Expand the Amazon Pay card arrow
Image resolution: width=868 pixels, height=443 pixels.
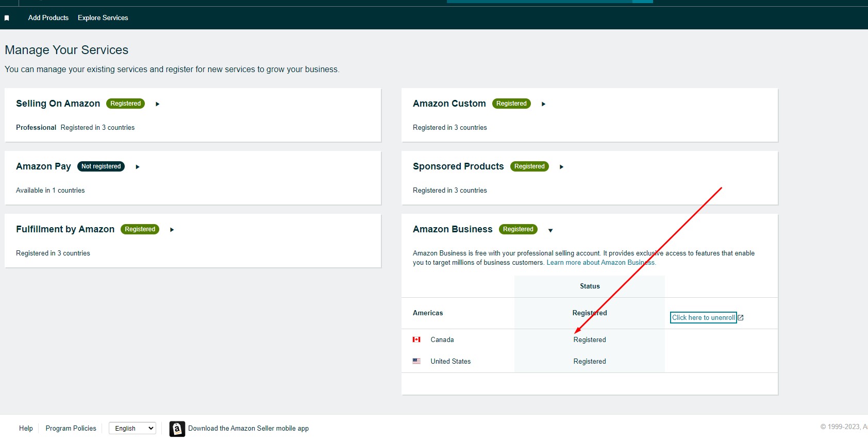(x=138, y=167)
